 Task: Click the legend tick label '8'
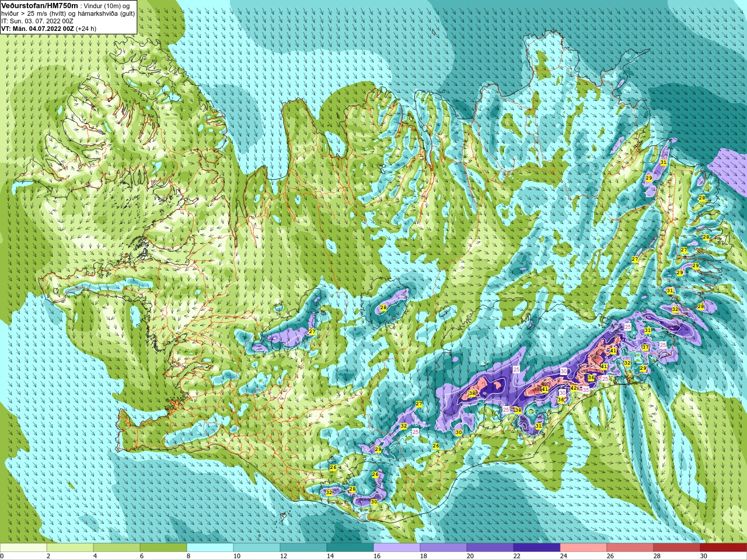[x=190, y=556]
